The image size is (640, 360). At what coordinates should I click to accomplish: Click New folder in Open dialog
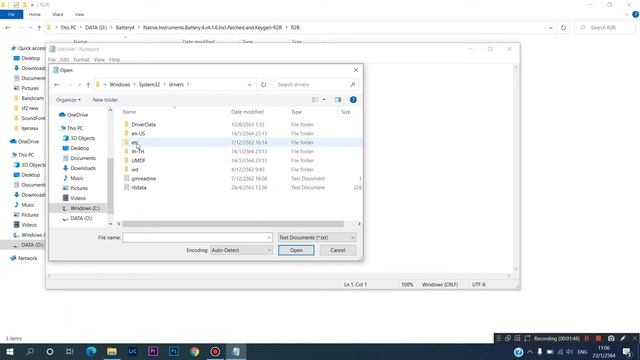(105, 100)
